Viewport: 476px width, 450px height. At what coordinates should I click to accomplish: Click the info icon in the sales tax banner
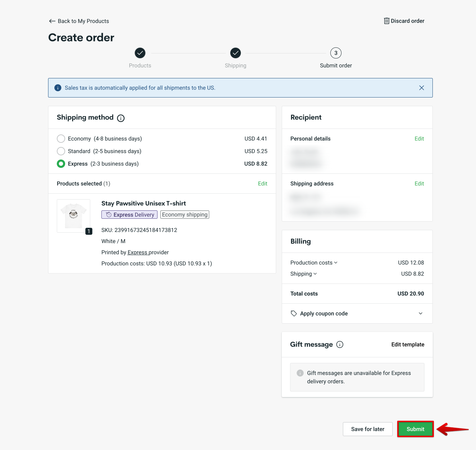coord(58,88)
